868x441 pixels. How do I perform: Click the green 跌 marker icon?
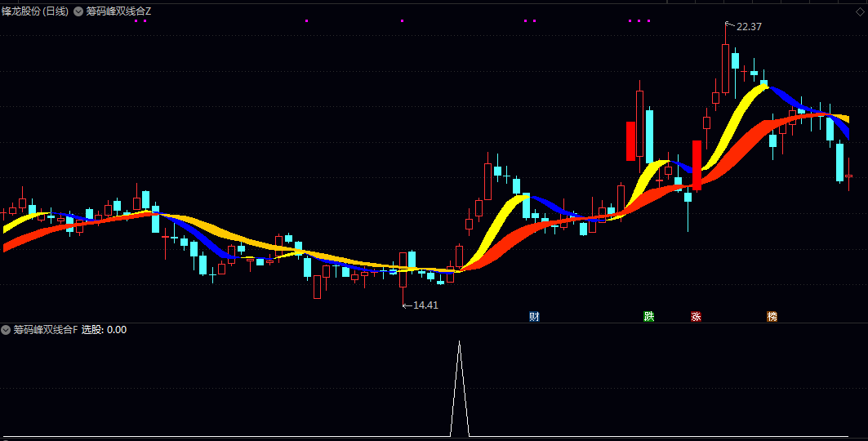[x=649, y=317]
